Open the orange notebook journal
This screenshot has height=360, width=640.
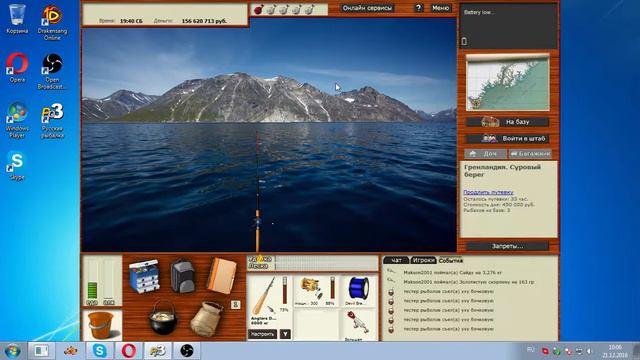(222, 276)
